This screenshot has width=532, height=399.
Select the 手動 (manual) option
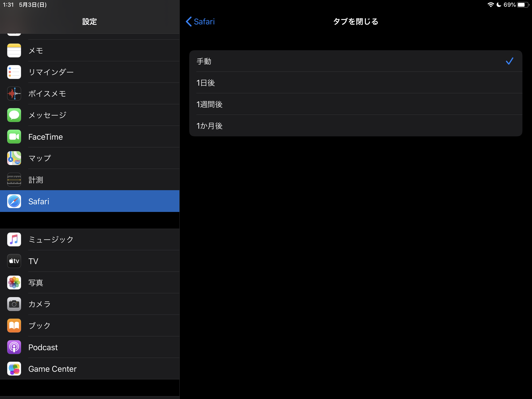coord(355,61)
